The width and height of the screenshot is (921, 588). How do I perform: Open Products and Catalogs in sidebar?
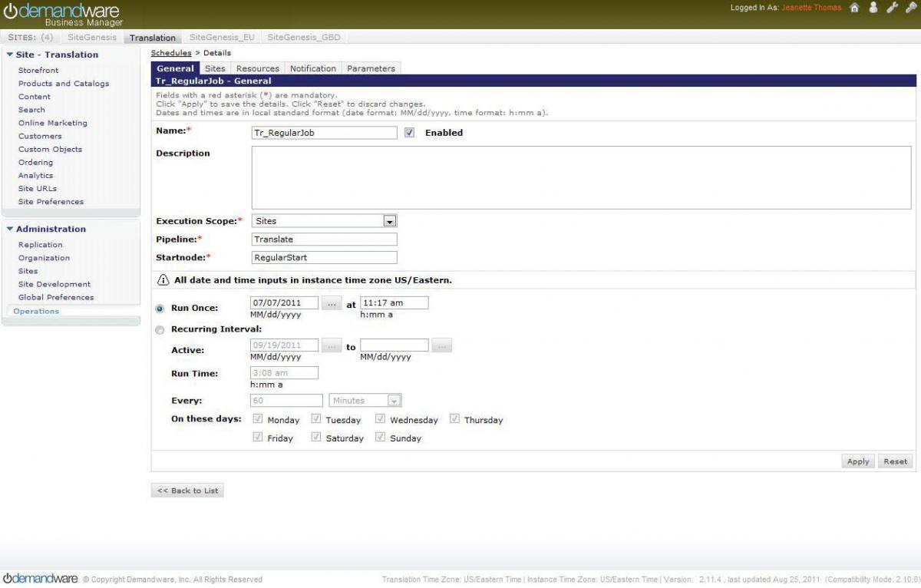[64, 83]
